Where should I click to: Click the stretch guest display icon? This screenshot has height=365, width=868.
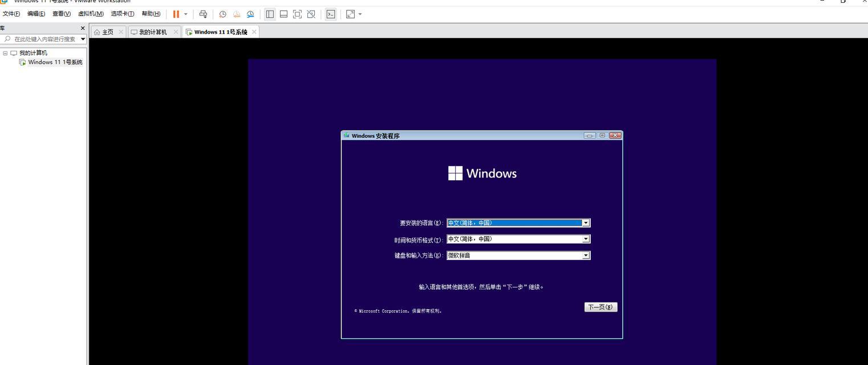350,14
